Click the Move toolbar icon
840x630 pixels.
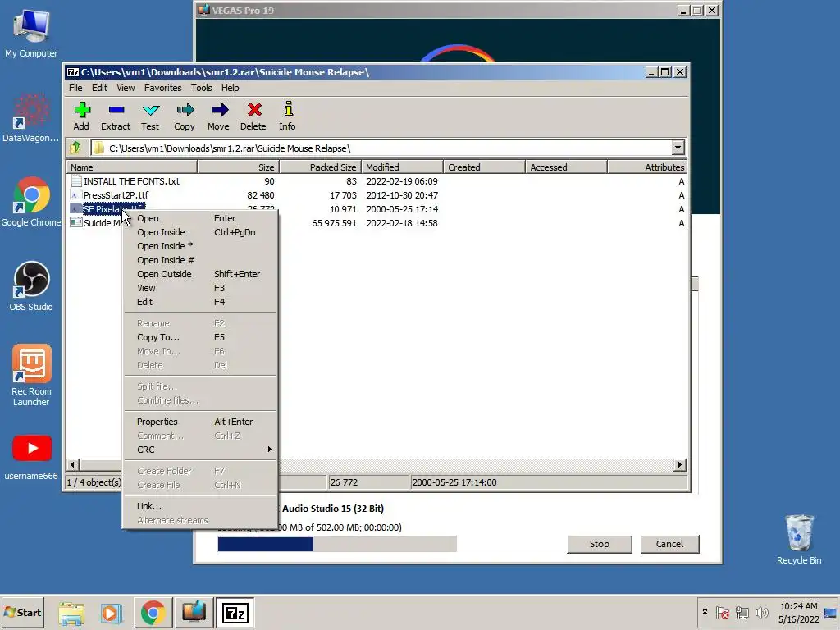click(218, 116)
